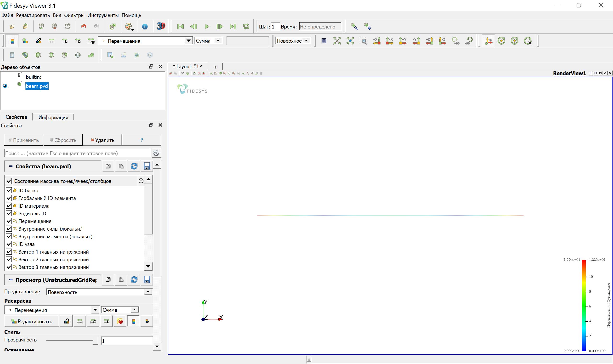Click the snowflake freeze icon
613x364 pixels.
click(x=150, y=55)
